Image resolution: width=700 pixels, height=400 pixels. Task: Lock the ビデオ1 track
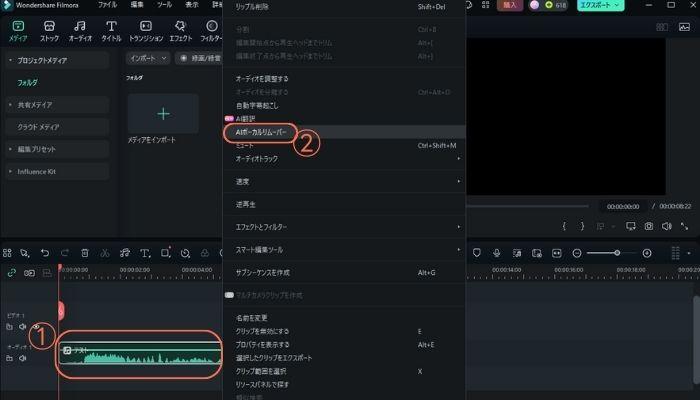[9, 327]
